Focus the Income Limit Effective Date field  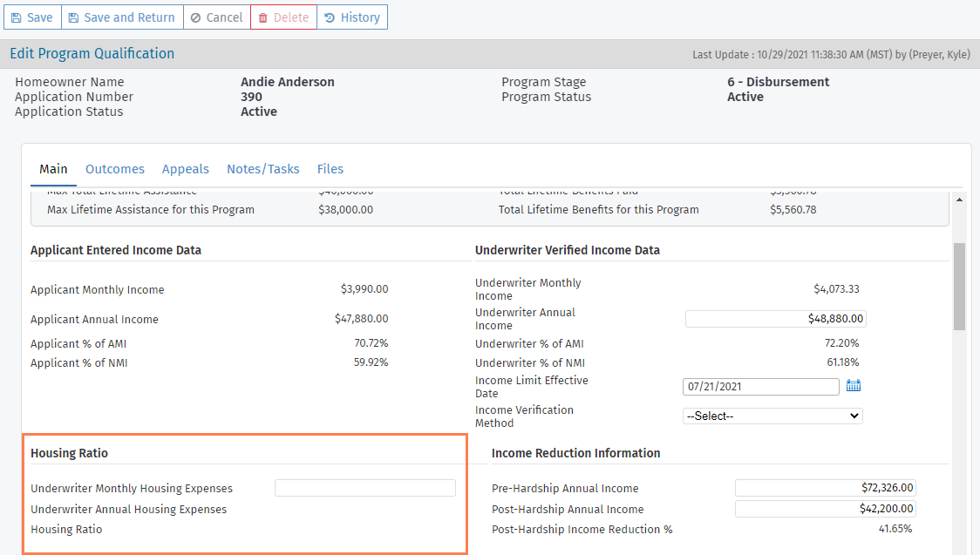pyautogui.click(x=760, y=386)
